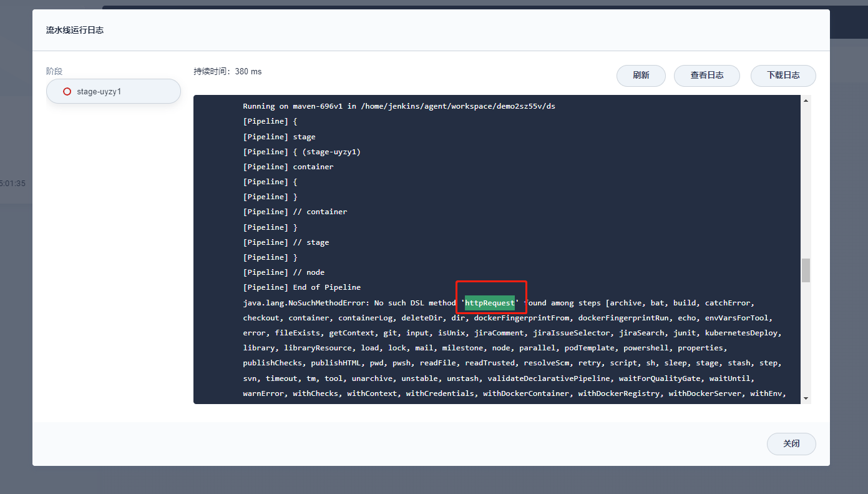This screenshot has height=494, width=868.
Task: Click the word publishHTML in the log
Action: (336, 363)
